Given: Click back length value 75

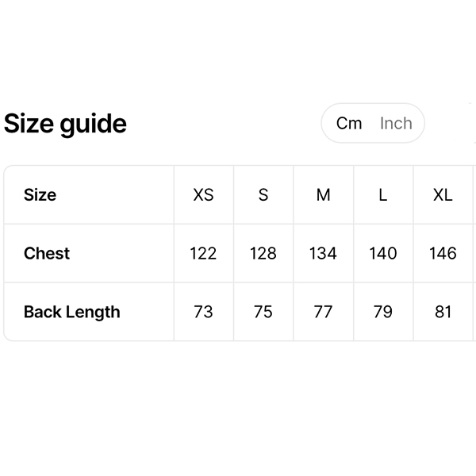Looking at the screenshot, I should click(x=263, y=312).
